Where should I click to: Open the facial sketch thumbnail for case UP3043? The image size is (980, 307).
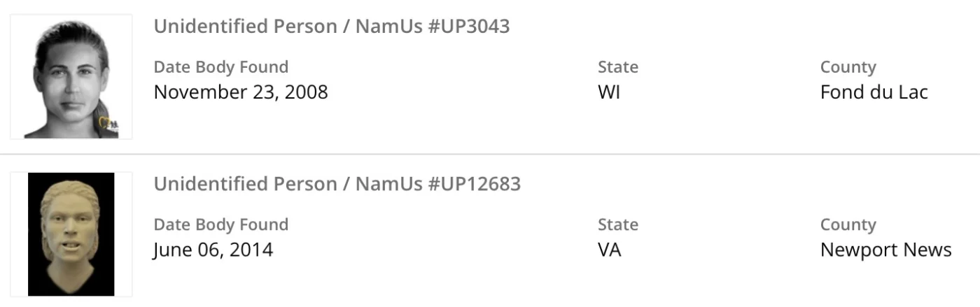[x=71, y=77]
